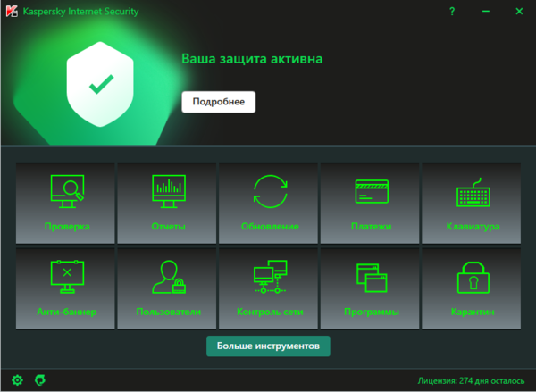This screenshot has width=536, height=392.
Task: Click the Подробнее button
Action: [219, 102]
